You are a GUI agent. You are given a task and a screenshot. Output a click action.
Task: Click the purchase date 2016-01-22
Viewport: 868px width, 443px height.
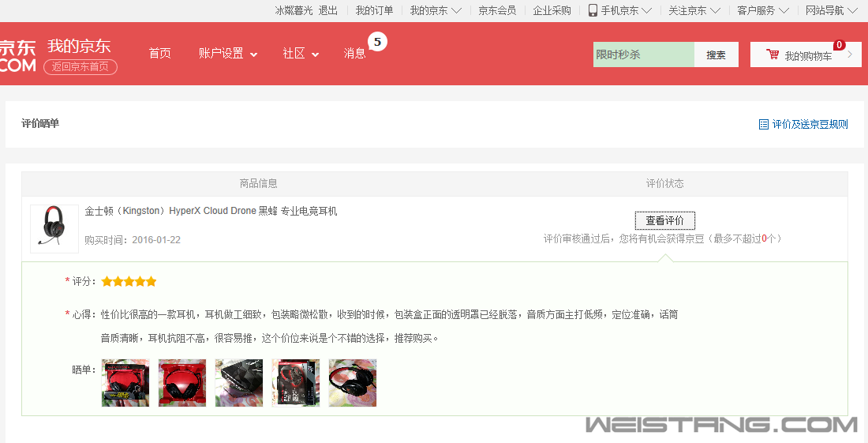click(156, 240)
